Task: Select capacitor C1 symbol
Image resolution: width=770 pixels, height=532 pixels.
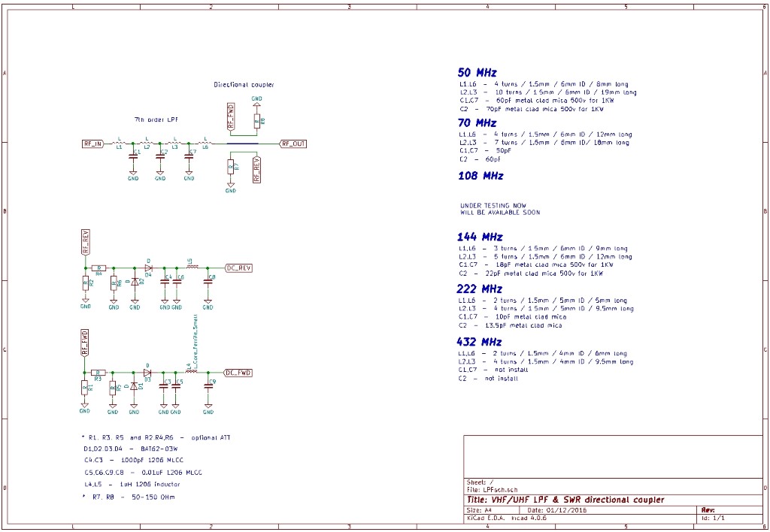Action: (x=132, y=157)
